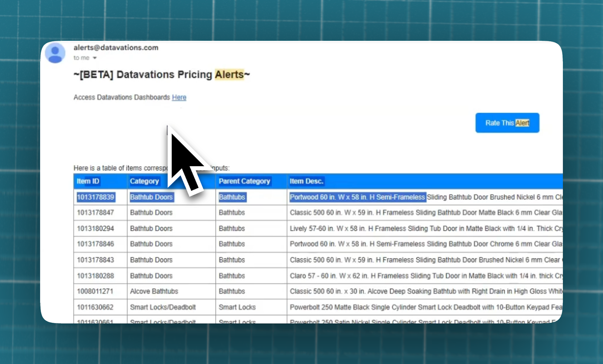Click the Datavations Pricing Alerts subject heading
Viewport: 603px width, 364px height.
point(162,75)
